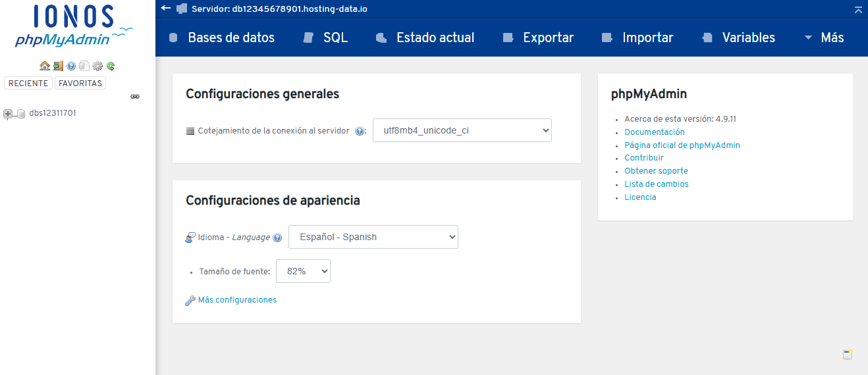Click the home icon in the sidebar

pyautogui.click(x=45, y=66)
